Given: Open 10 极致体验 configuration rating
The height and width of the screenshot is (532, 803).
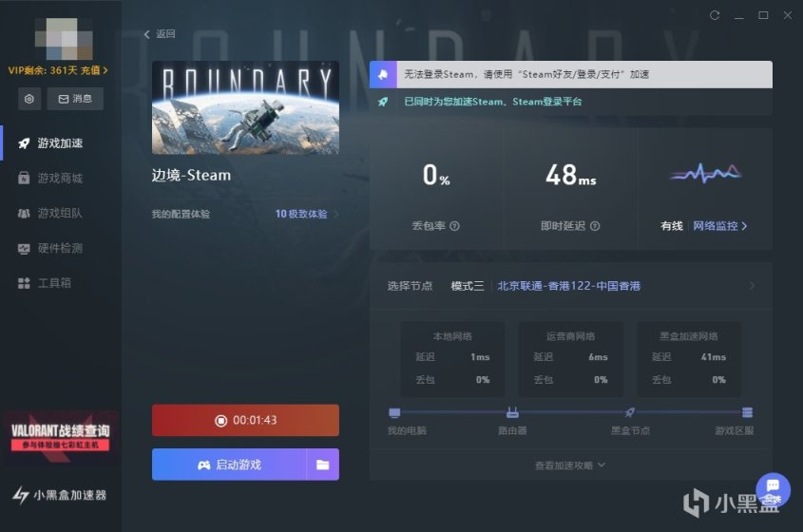Looking at the screenshot, I should click(301, 214).
